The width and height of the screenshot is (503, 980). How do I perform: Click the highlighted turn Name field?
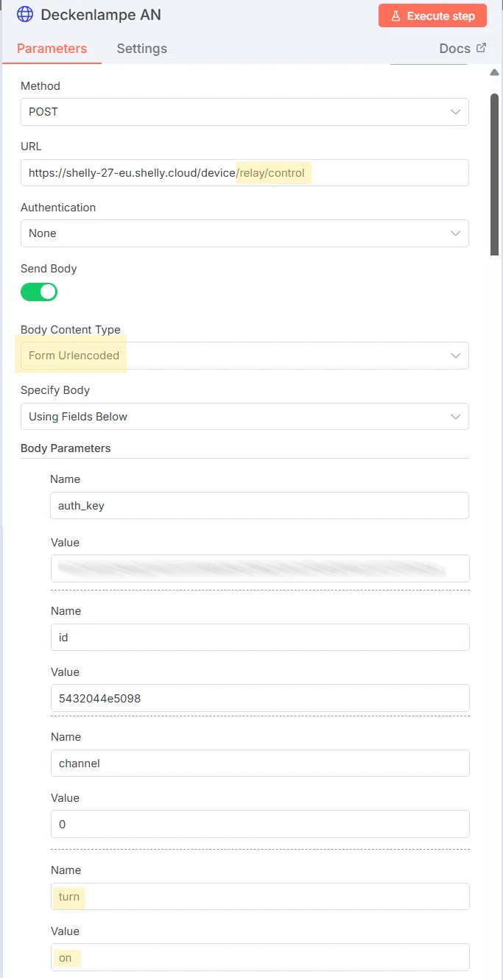tap(259, 896)
